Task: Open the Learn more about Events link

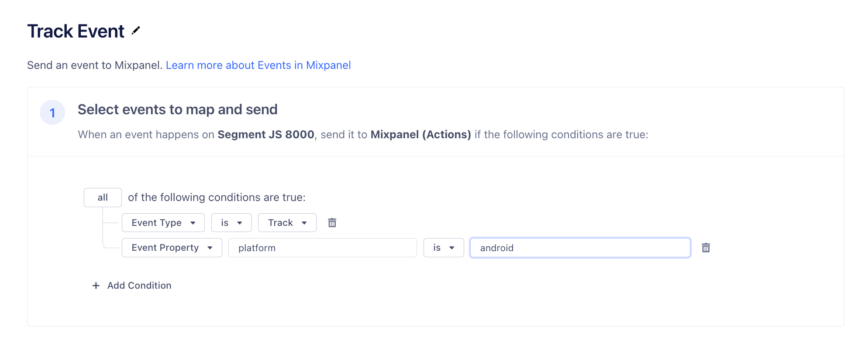Action: [258, 65]
